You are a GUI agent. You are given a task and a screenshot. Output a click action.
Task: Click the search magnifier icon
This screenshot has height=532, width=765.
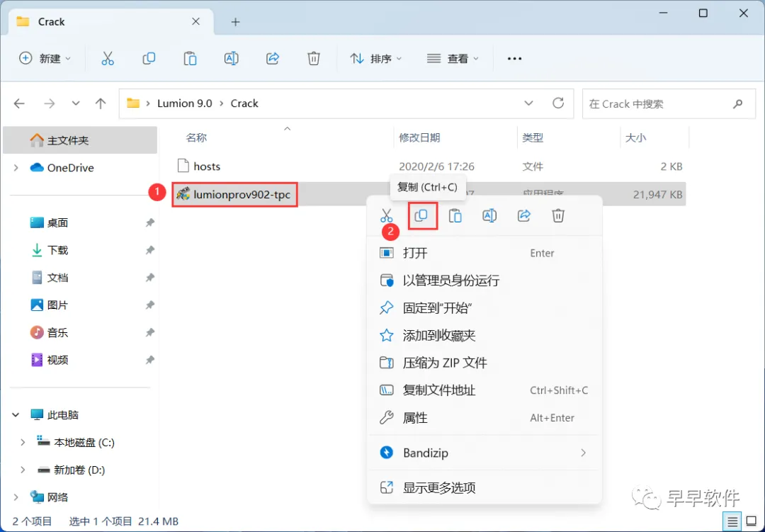[x=737, y=103]
